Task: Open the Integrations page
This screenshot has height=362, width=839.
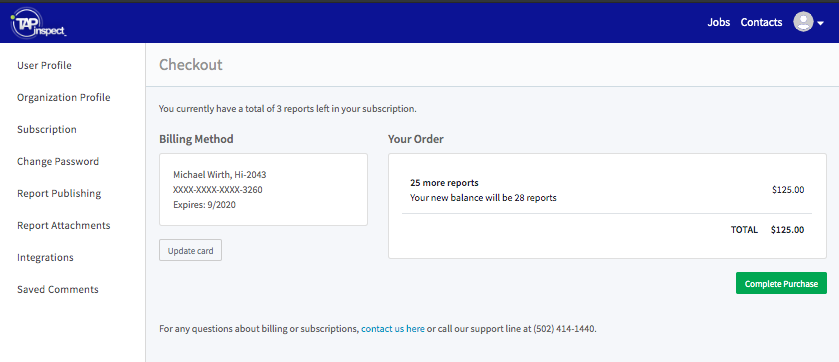Action: point(45,258)
